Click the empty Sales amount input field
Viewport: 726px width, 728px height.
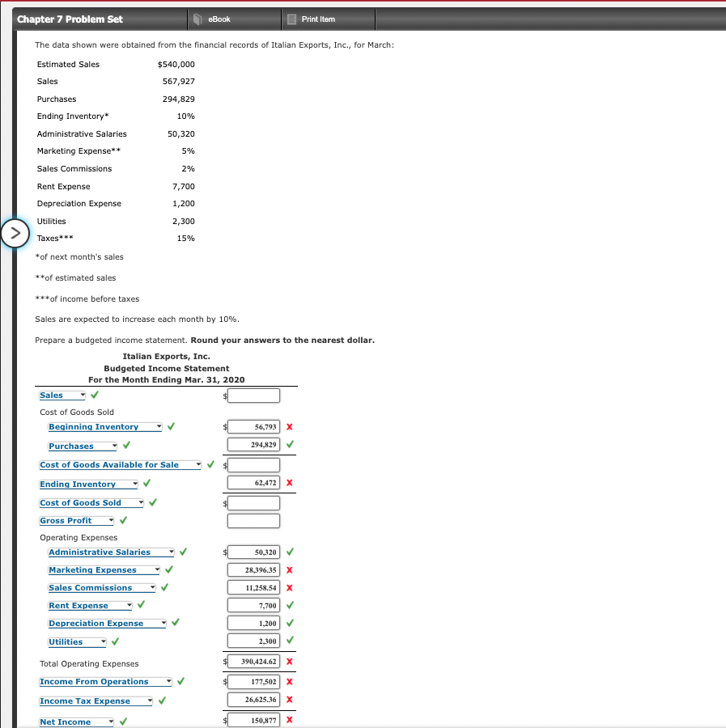click(x=253, y=395)
